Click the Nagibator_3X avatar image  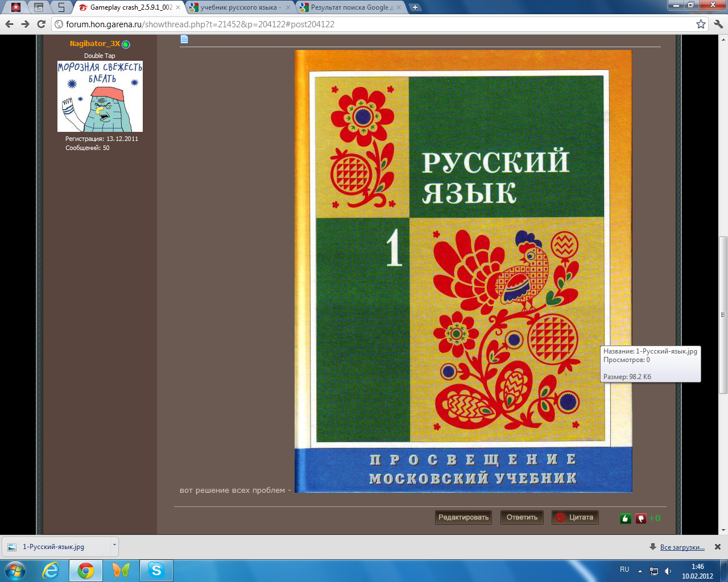pos(100,97)
